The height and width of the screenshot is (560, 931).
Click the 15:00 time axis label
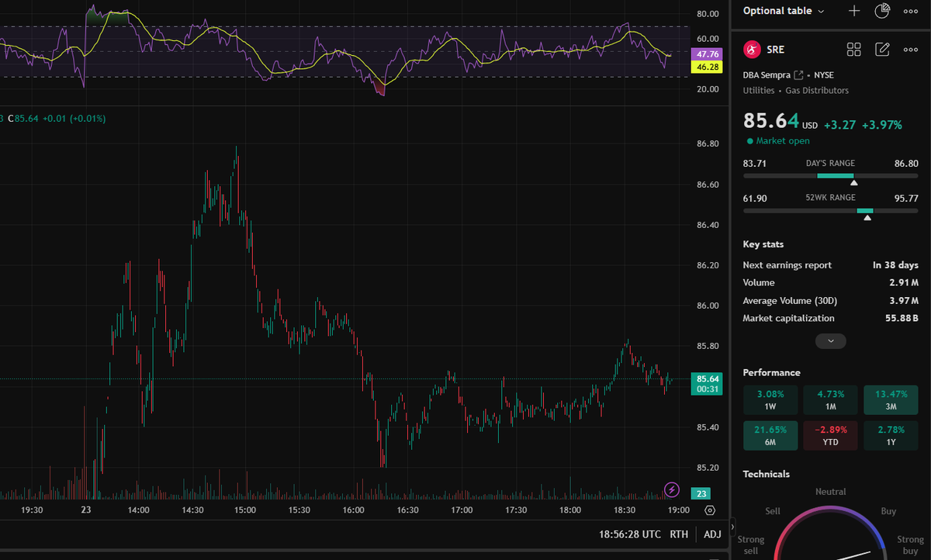(x=245, y=510)
